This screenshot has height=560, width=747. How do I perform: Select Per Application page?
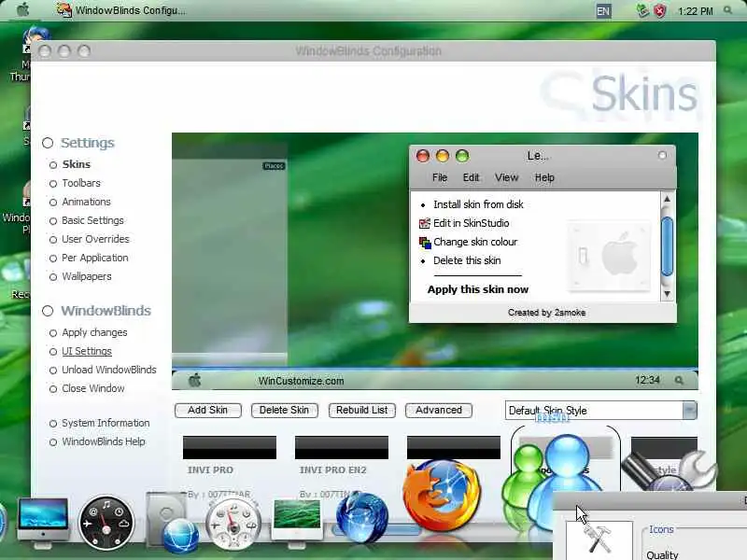pyautogui.click(x=95, y=258)
